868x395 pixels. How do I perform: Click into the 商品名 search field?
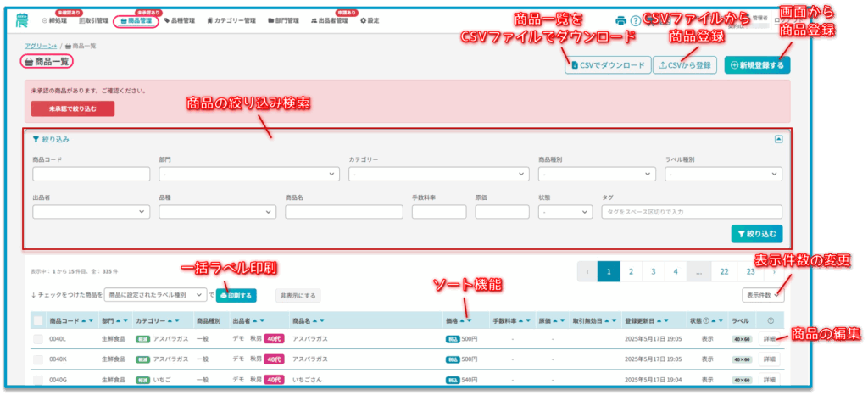coord(344,212)
